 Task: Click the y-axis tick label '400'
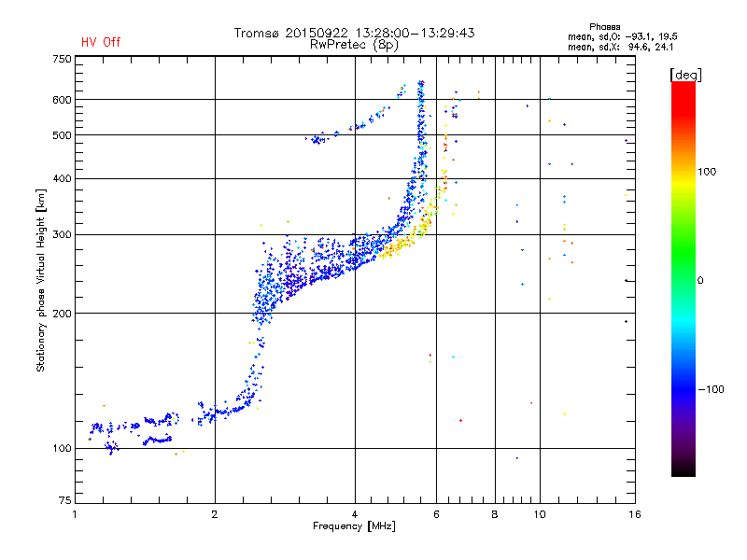pos(62,178)
